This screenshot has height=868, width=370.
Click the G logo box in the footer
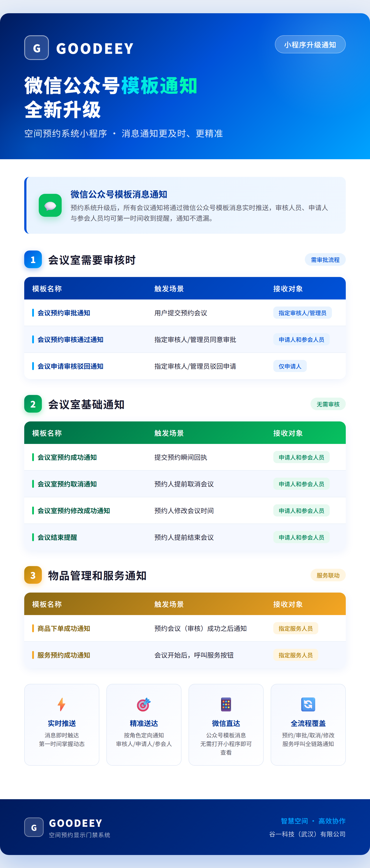34,827
